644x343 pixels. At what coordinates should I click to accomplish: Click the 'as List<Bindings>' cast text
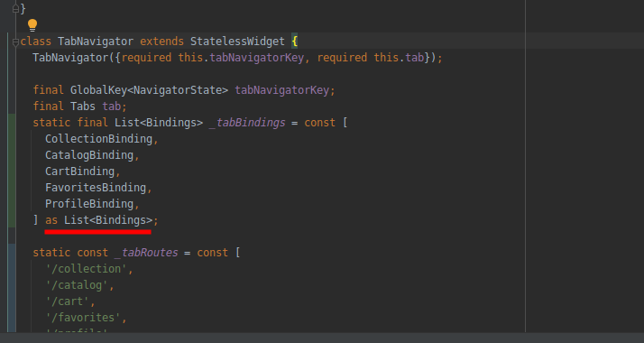98,220
